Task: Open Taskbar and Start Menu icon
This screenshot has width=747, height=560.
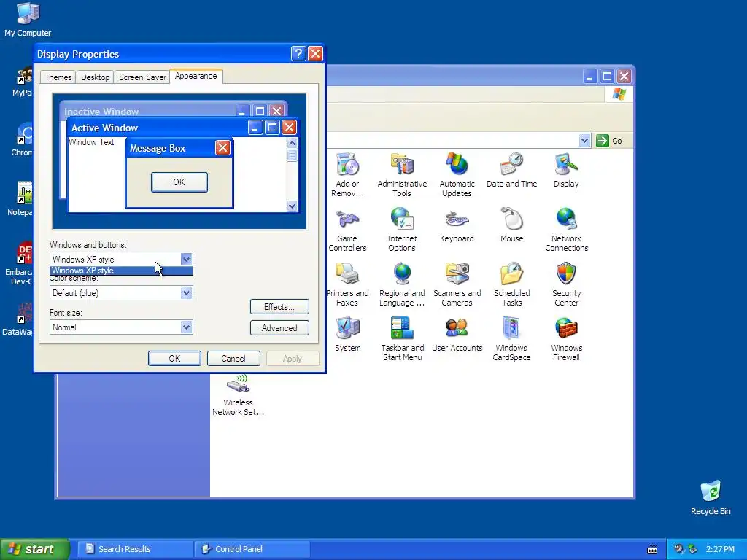Action: tap(402, 339)
